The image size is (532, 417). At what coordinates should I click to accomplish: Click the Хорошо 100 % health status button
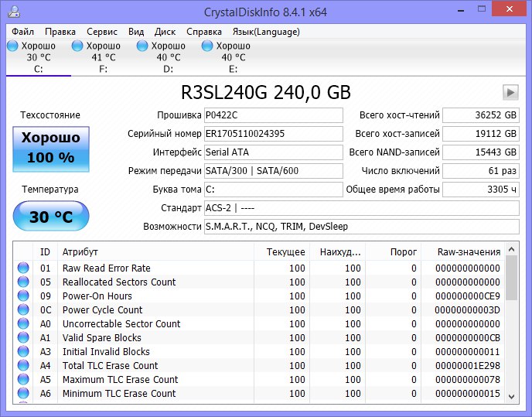[51, 149]
